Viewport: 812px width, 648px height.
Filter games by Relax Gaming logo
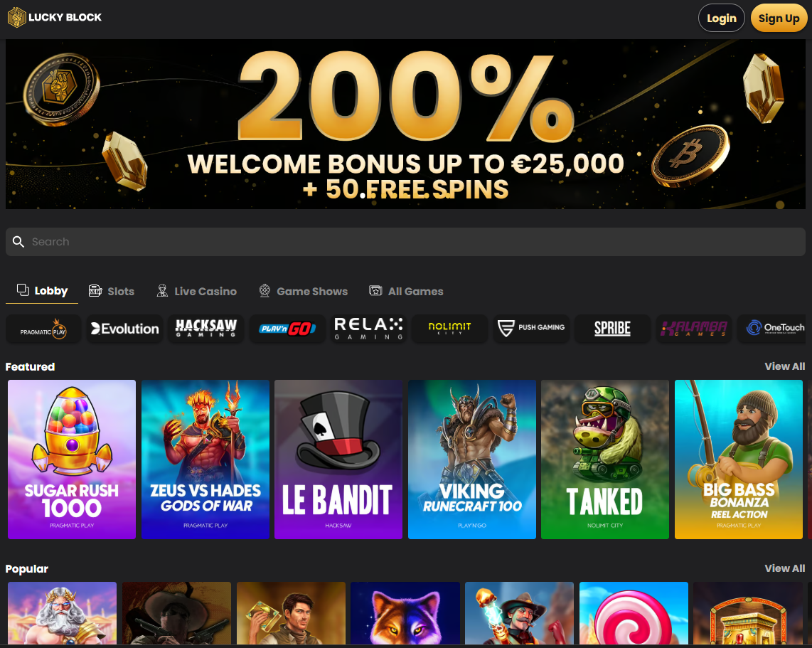point(369,329)
